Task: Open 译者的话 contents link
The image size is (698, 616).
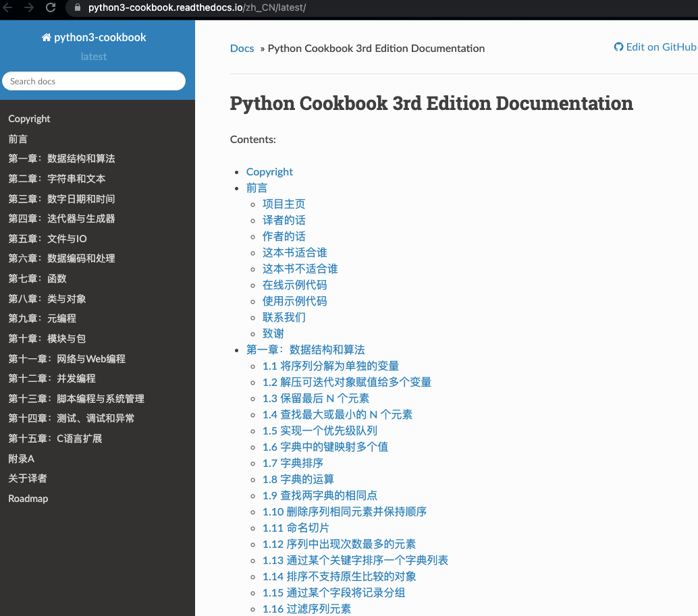Action: point(284,220)
